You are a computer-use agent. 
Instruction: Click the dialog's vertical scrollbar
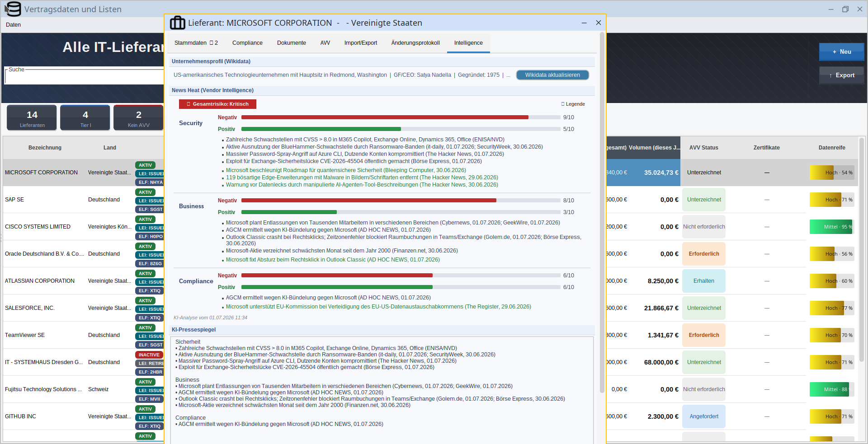tap(602, 212)
